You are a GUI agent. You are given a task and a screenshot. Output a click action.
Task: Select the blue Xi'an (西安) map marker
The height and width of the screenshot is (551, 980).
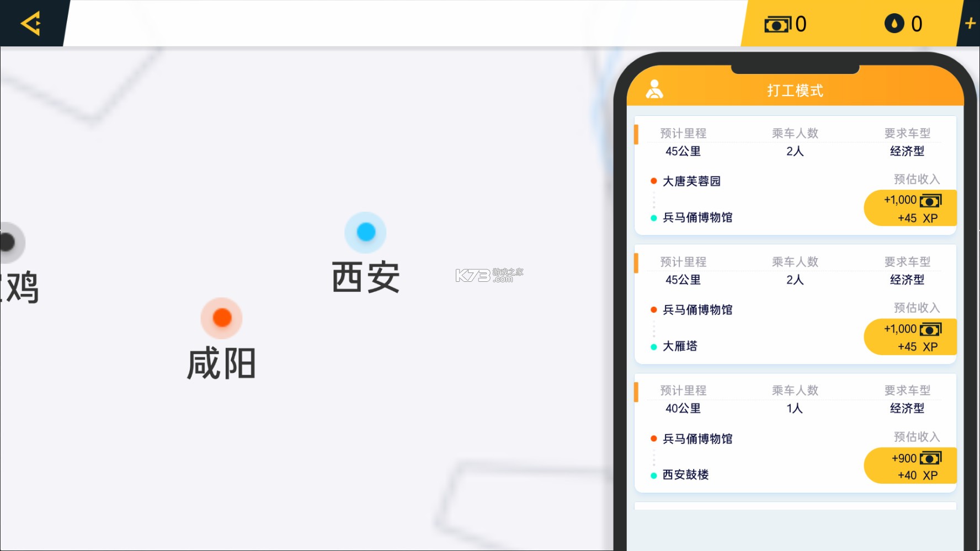[x=365, y=232]
